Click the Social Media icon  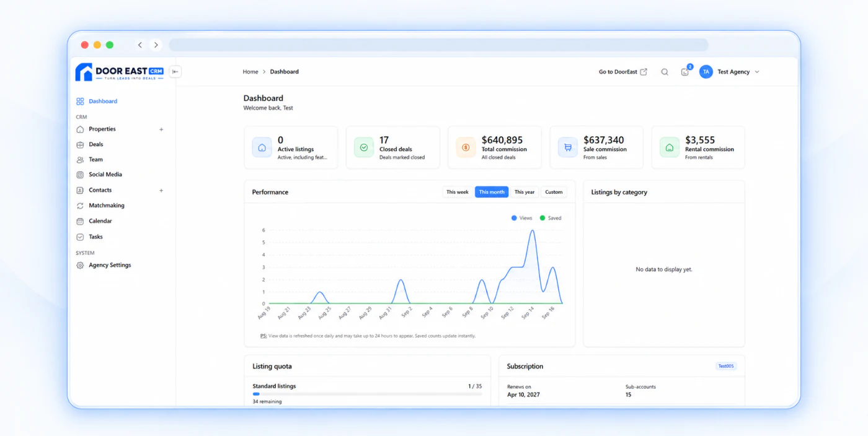[x=80, y=175]
